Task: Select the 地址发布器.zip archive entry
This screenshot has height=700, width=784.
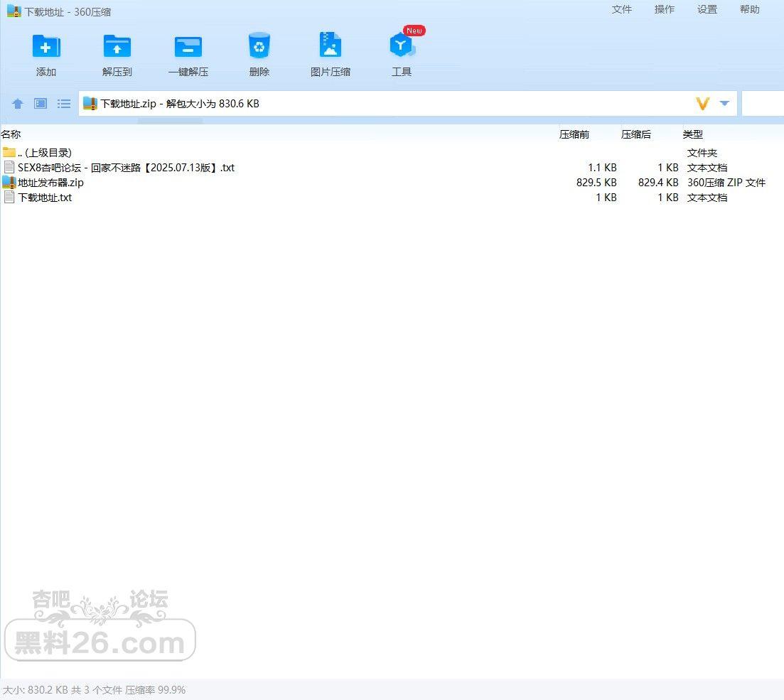Action: coord(50,183)
